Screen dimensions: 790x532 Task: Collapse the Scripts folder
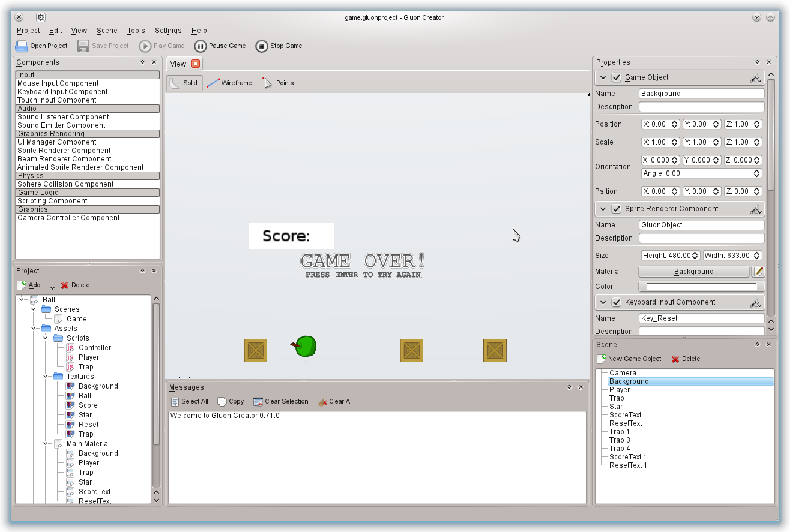[x=46, y=338]
